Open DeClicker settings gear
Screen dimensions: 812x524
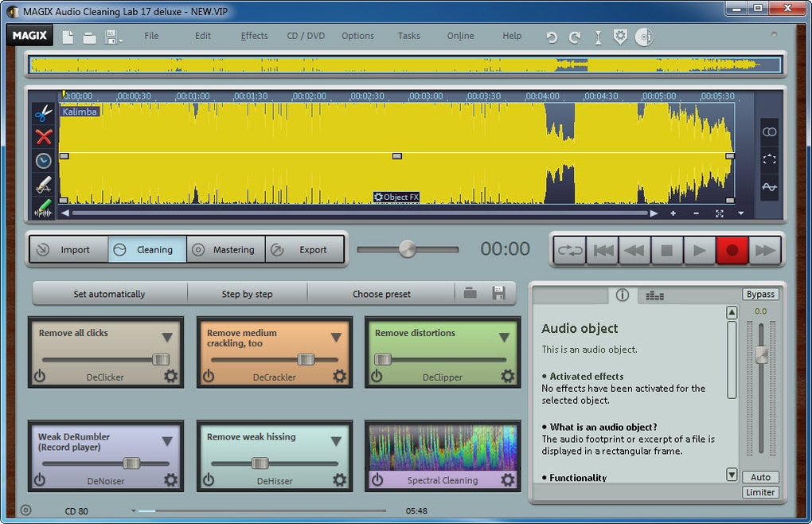point(170,376)
